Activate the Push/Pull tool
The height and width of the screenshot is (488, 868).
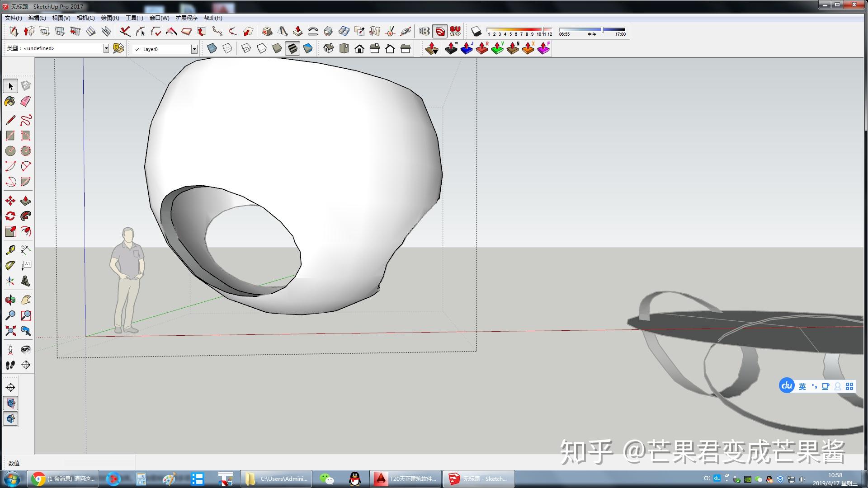[26, 200]
